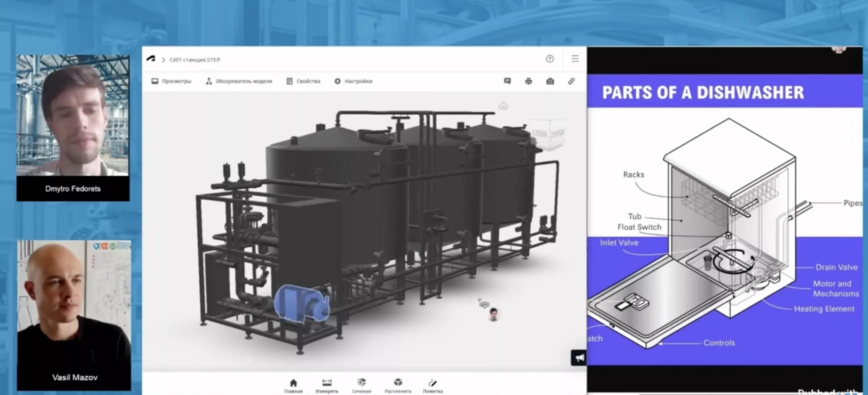The width and height of the screenshot is (868, 395).
Task: Click the profile avatar above the slide
Action: coord(838,50)
